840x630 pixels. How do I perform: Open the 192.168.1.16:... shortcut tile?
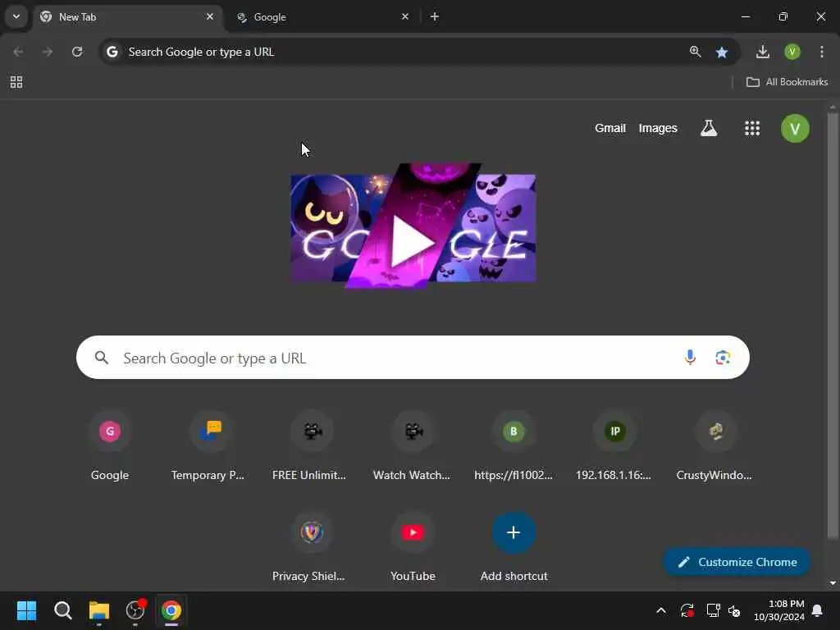(614, 447)
